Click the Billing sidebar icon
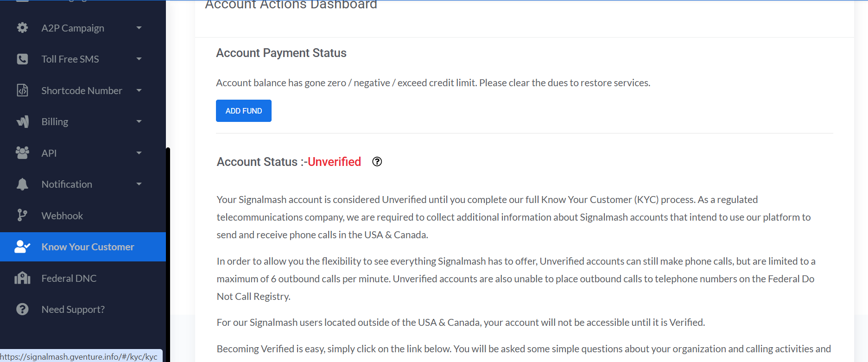The width and height of the screenshot is (868, 362). click(22, 121)
